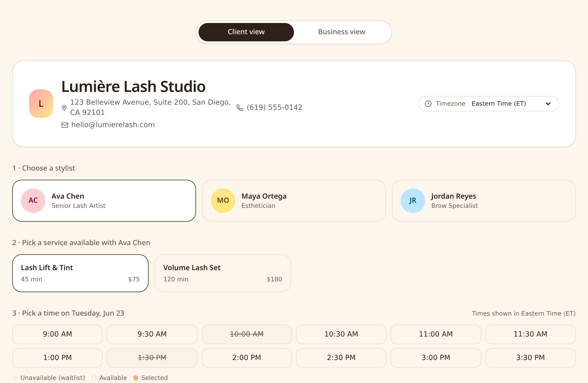Click the $180 price on Volume Lash Set
Image resolution: width=588 pixels, height=383 pixels.
pyautogui.click(x=274, y=279)
